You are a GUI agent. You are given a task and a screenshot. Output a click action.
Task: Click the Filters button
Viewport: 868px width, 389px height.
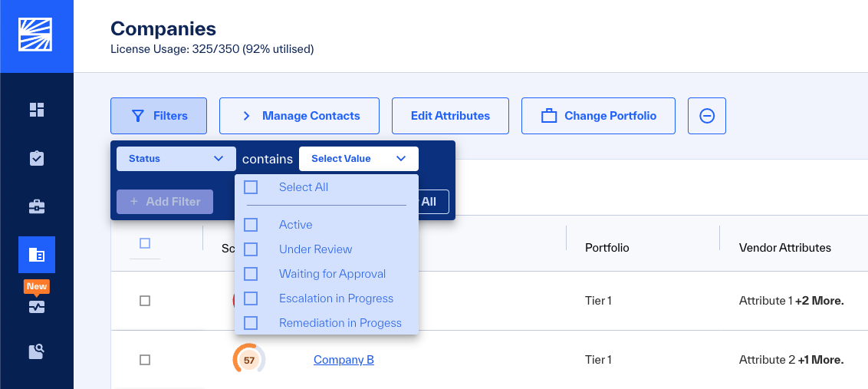click(159, 116)
